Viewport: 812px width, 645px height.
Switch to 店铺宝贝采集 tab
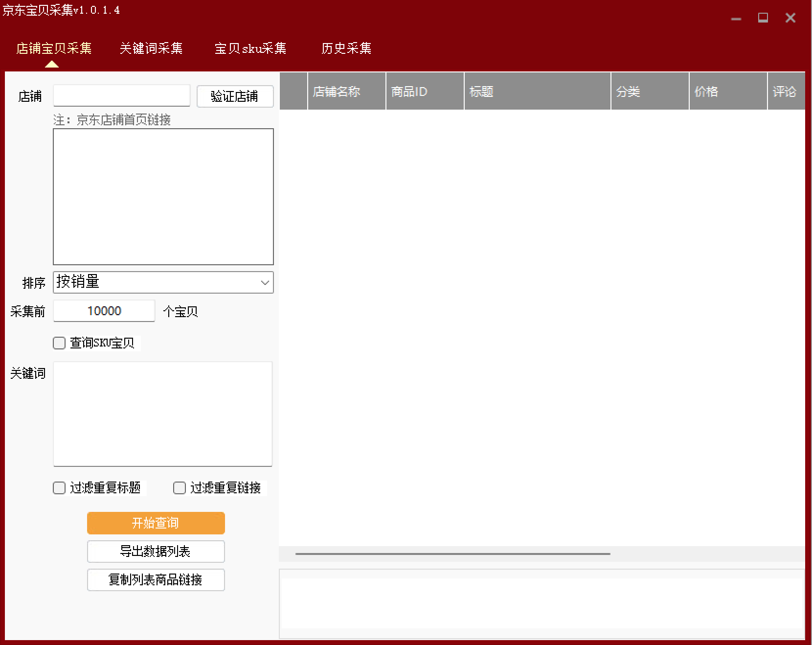(x=54, y=48)
